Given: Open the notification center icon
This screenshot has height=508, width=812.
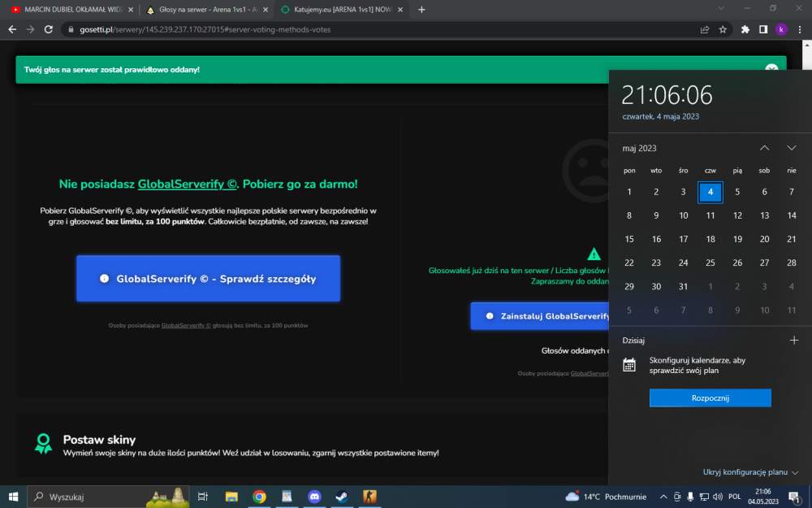Looking at the screenshot, I should (795, 497).
